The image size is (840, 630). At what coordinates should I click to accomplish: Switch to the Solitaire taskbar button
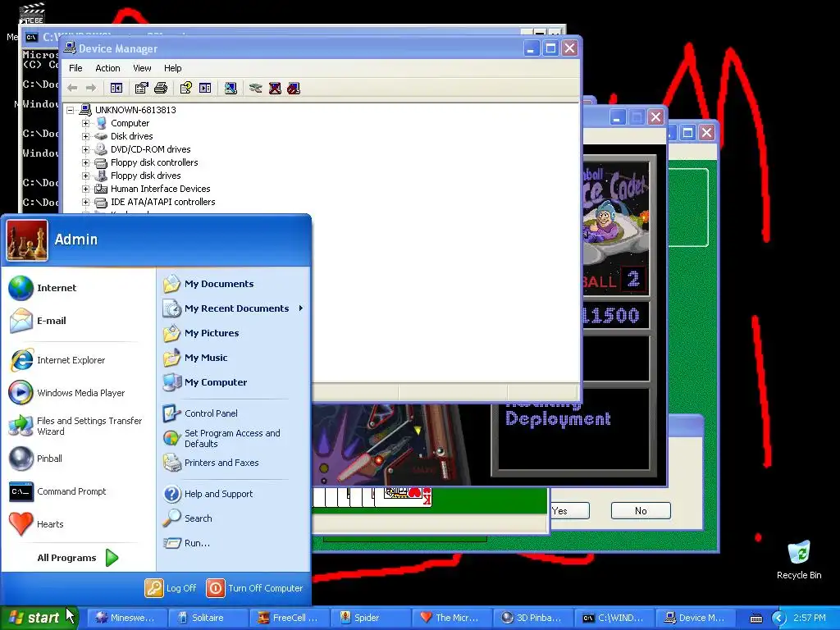click(208, 618)
